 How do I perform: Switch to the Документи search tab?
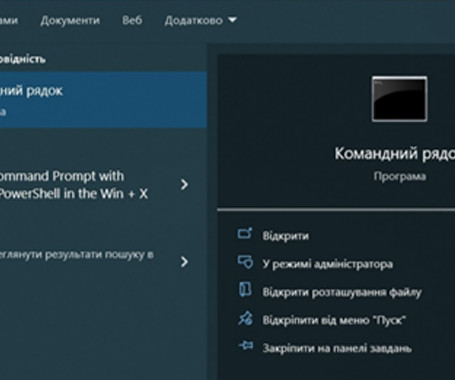(x=70, y=21)
